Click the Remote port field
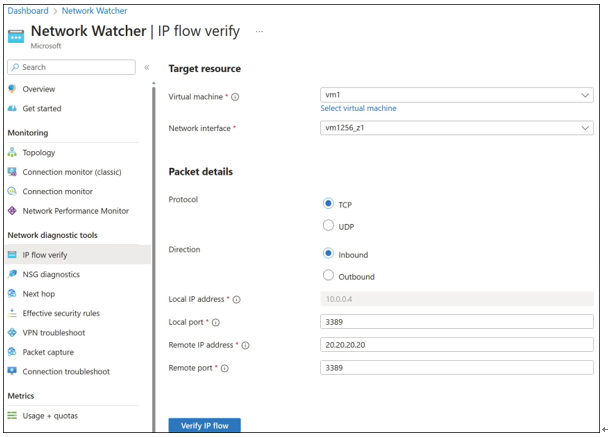Screen dimensions: 608x437 pos(457,368)
